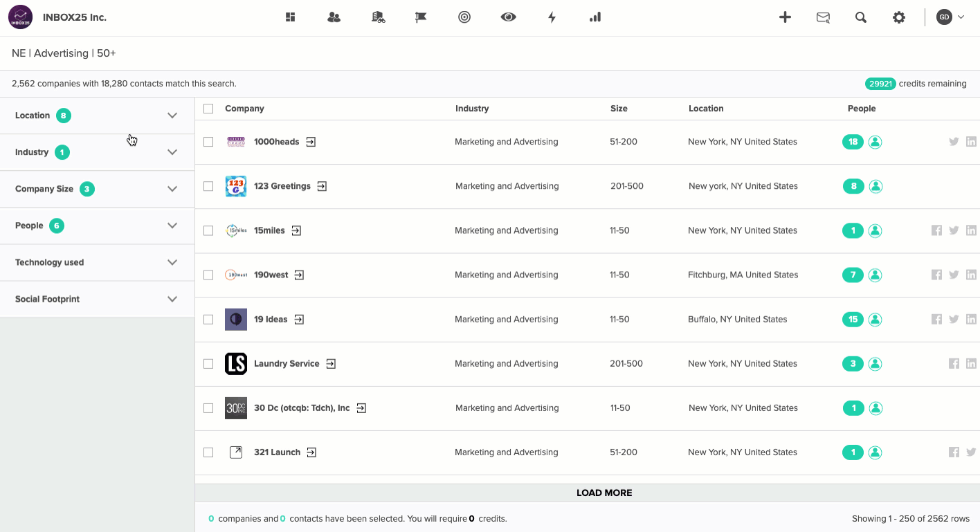The image size is (980, 532).
Task: Expand the Company Size filter chevron
Action: [x=172, y=189]
